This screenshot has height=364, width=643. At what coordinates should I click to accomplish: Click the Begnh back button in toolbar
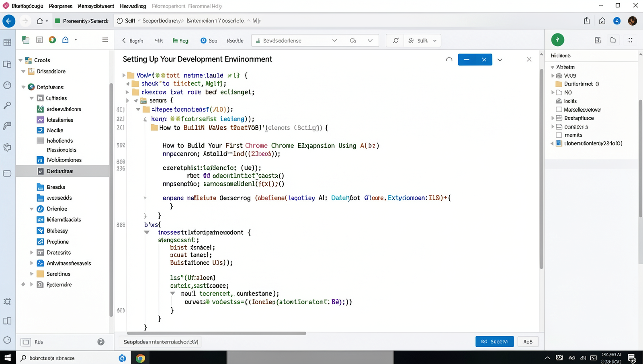click(133, 41)
